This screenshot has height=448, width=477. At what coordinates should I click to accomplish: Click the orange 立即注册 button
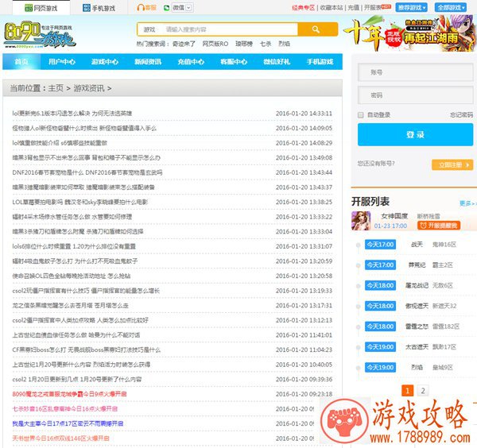452,164
